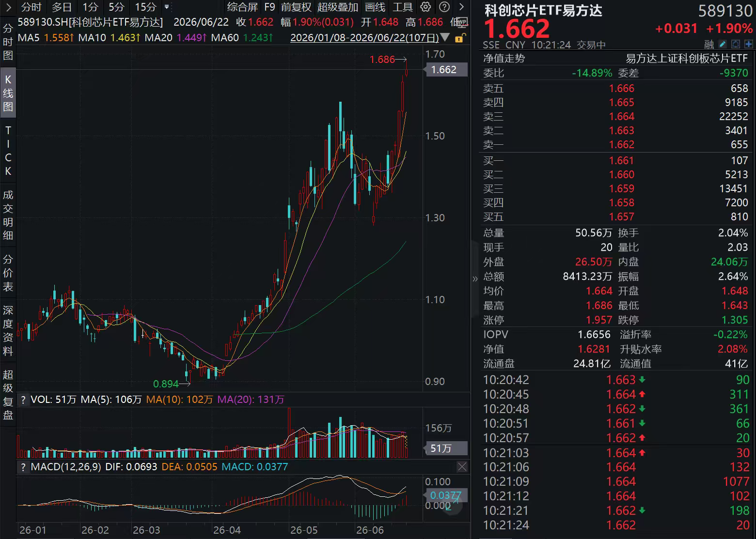Click the 10:21:09 trade row with volume 1077
The width and height of the screenshot is (756, 539).
point(616,481)
